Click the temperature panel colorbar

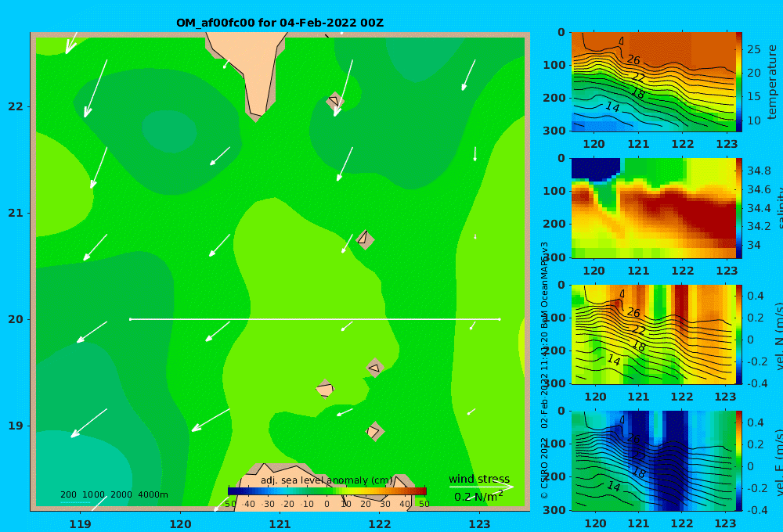(738, 82)
